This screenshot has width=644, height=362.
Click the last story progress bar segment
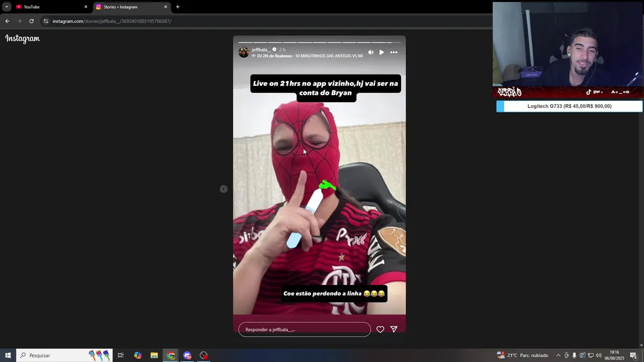pos(394,42)
